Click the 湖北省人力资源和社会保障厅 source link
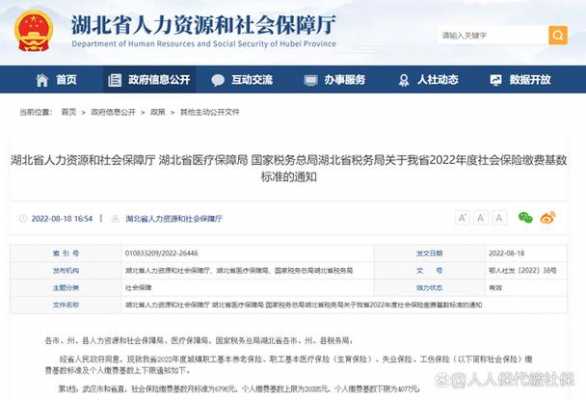Viewport: 586px width, 400px height. click(x=174, y=219)
